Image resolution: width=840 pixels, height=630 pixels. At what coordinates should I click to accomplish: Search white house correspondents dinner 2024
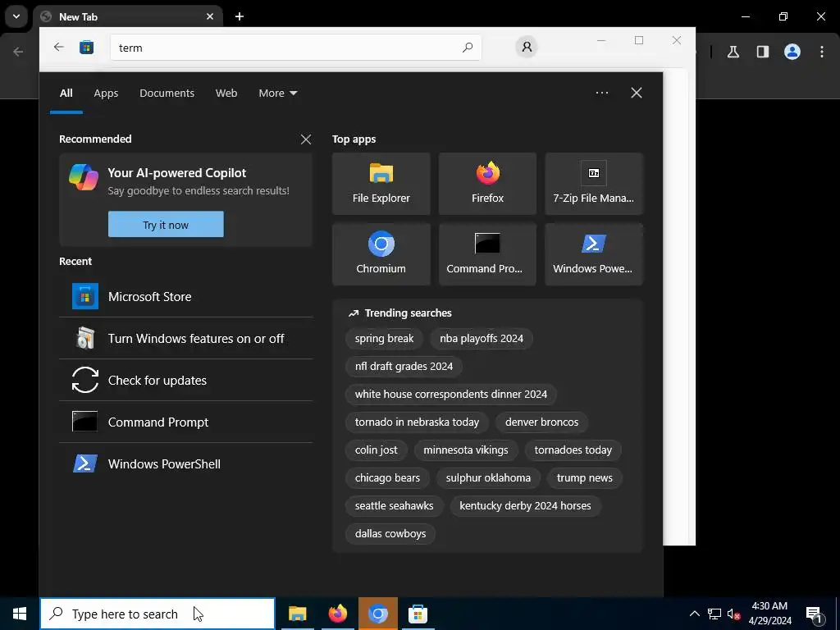click(x=450, y=394)
